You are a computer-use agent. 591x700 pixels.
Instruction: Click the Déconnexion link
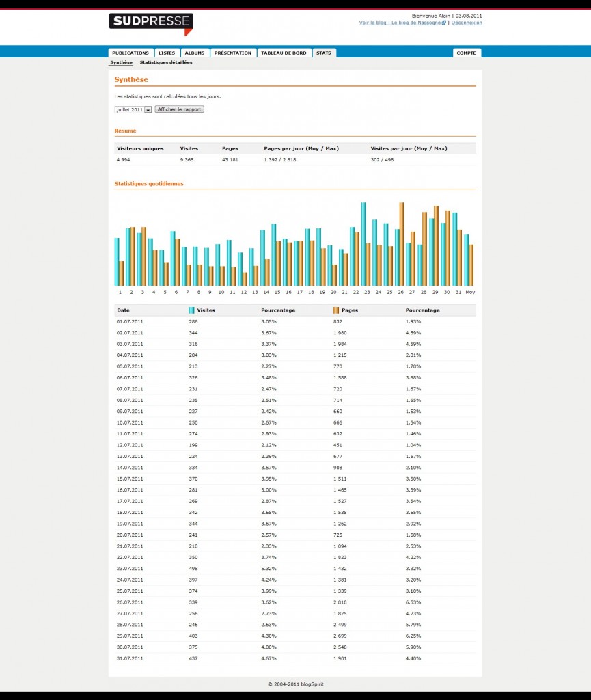coord(467,23)
